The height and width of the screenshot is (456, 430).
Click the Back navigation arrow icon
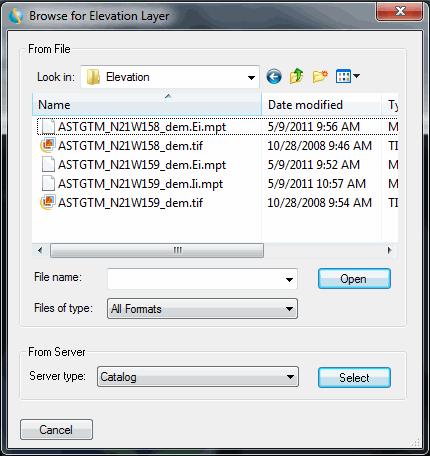tap(274, 77)
